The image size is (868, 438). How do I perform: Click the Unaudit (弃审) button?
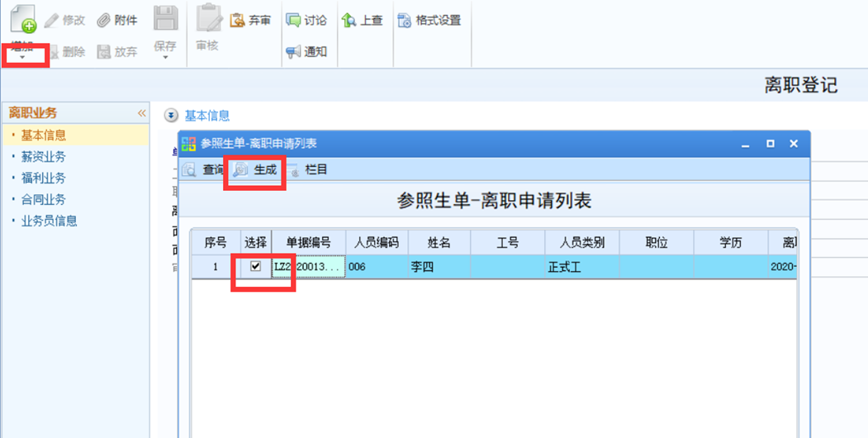250,21
